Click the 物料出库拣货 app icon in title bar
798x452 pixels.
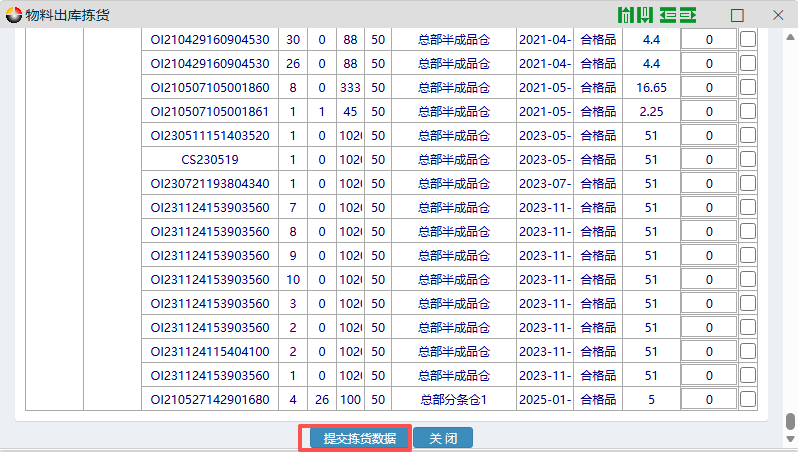click(13, 15)
